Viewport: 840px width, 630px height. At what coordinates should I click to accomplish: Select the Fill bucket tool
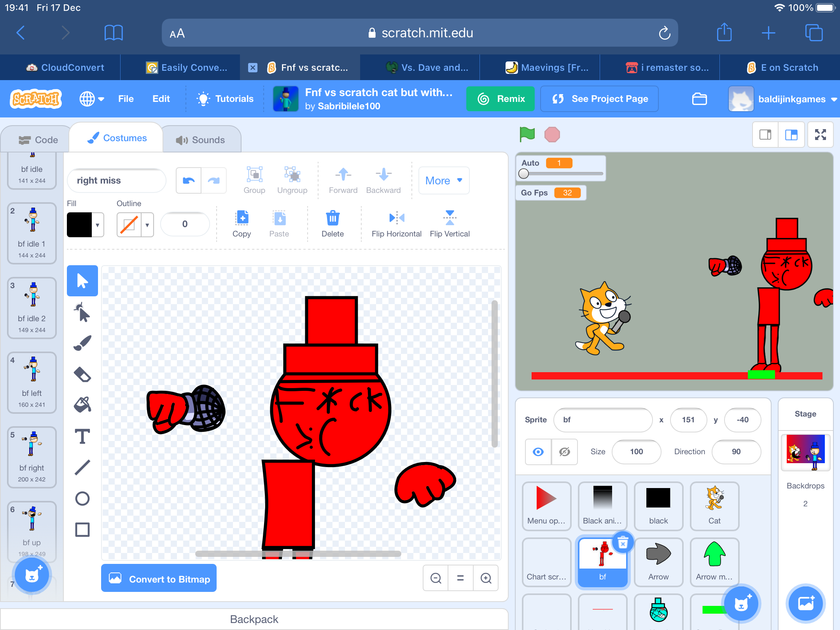82,405
